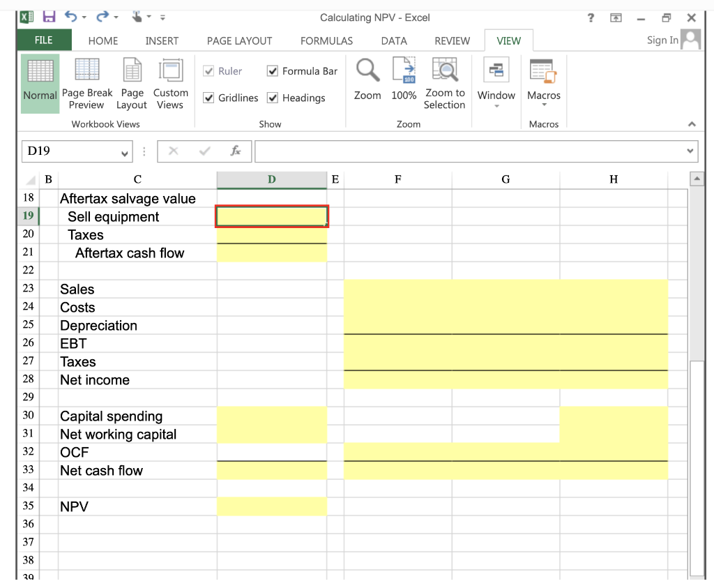Image resolution: width=714 pixels, height=588 pixels.
Task: Turn off the Headings checkbox
Action: pyautogui.click(x=273, y=98)
